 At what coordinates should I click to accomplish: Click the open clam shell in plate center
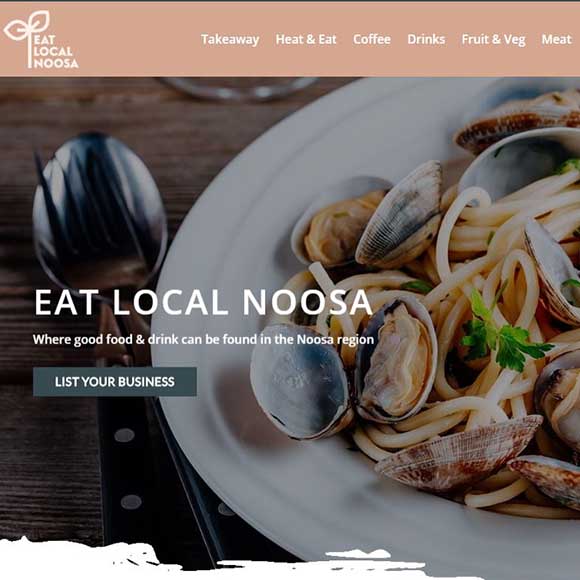398,361
